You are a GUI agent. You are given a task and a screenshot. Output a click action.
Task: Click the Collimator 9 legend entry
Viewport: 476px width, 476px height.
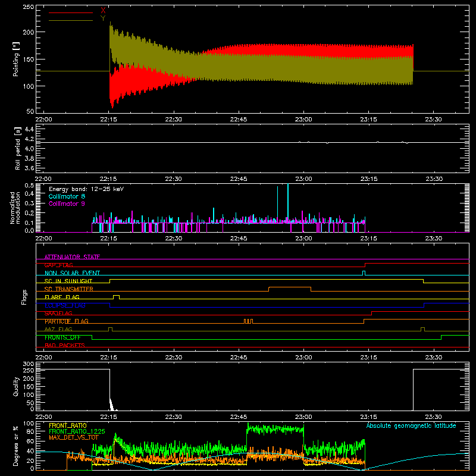point(67,203)
